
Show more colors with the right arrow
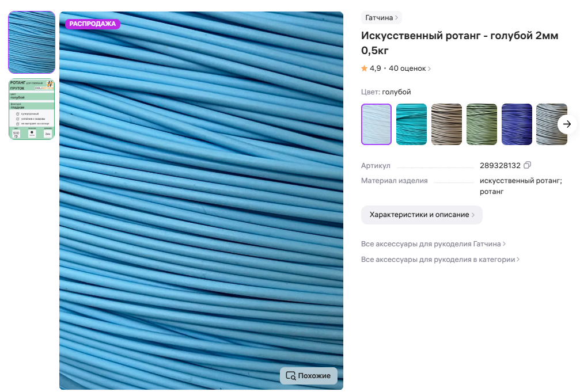567,124
